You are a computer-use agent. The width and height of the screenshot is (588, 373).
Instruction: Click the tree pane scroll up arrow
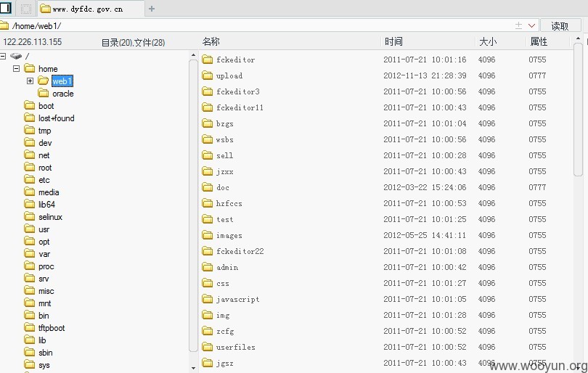(193, 55)
